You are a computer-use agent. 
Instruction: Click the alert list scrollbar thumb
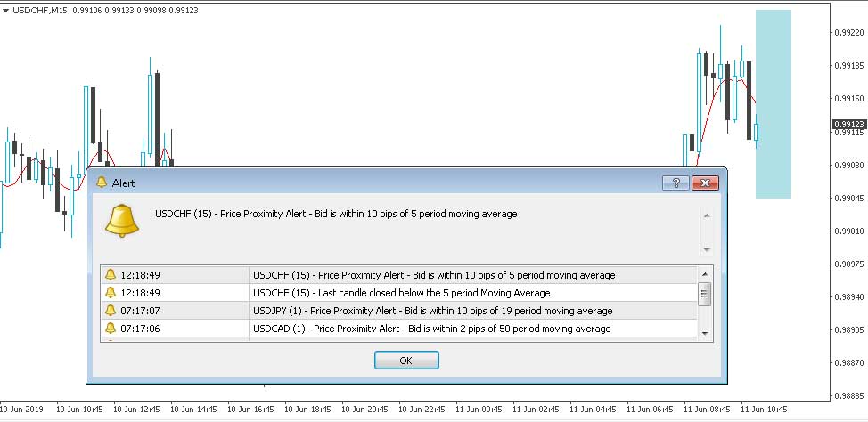(704, 294)
